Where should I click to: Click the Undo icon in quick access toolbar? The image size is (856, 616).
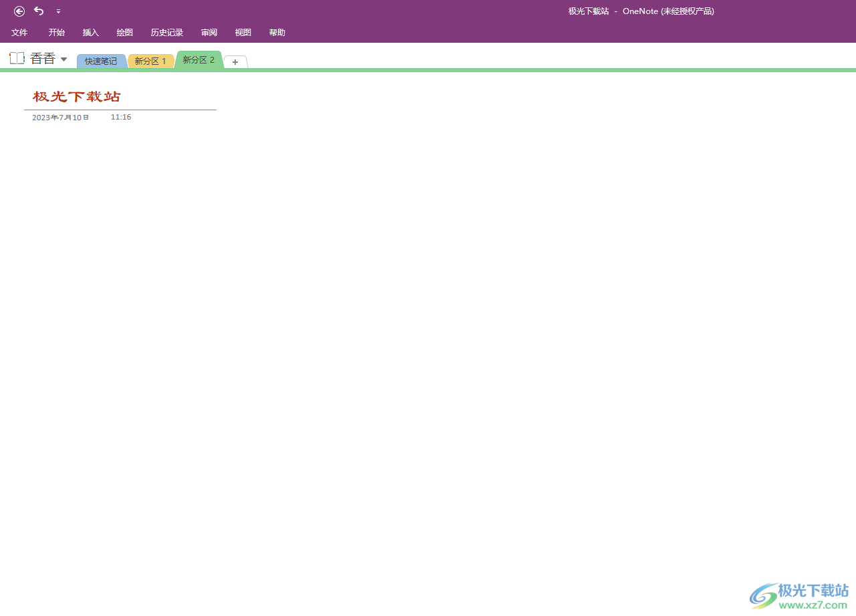tap(39, 11)
